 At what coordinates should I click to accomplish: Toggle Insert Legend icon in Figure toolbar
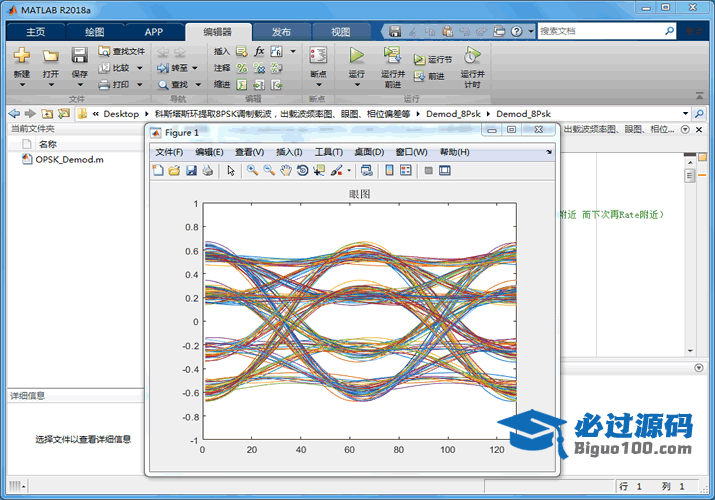coord(405,170)
